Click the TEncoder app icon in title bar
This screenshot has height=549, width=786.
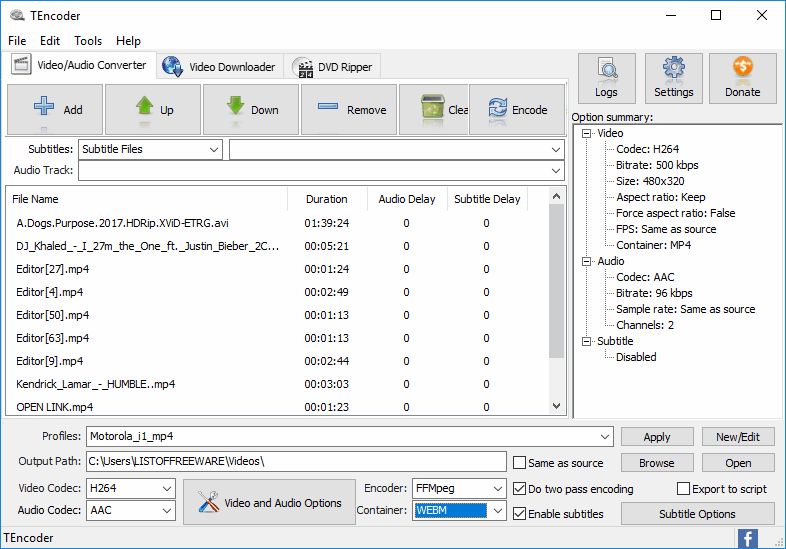coord(18,16)
